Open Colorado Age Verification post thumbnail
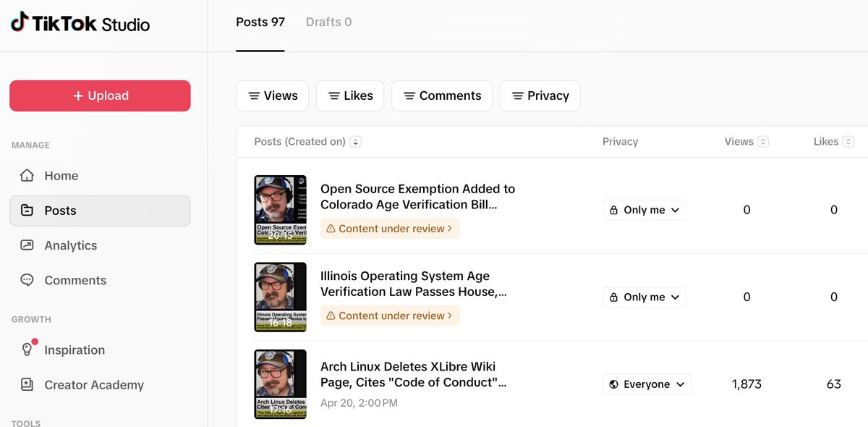Image resolution: width=868 pixels, height=427 pixels. (x=281, y=210)
